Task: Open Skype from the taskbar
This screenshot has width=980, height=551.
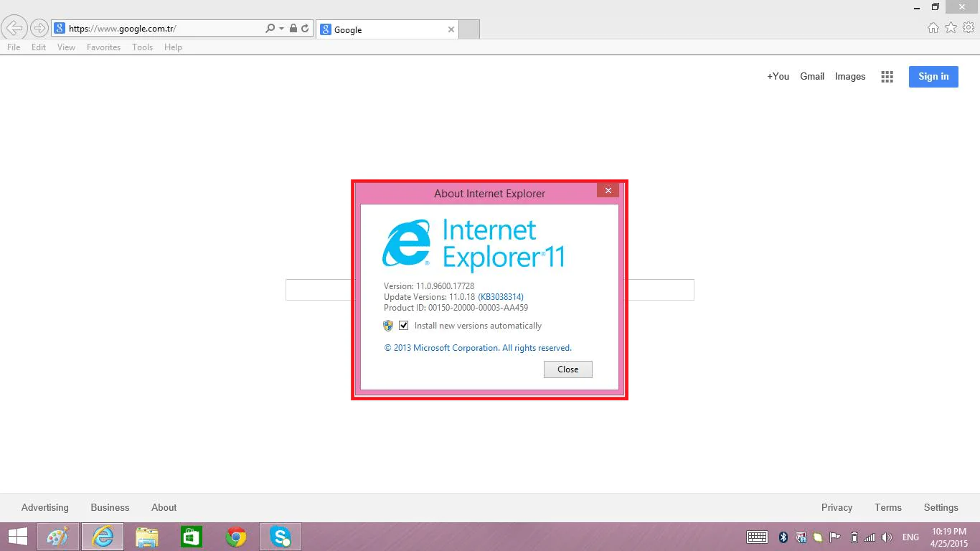Action: point(280,536)
